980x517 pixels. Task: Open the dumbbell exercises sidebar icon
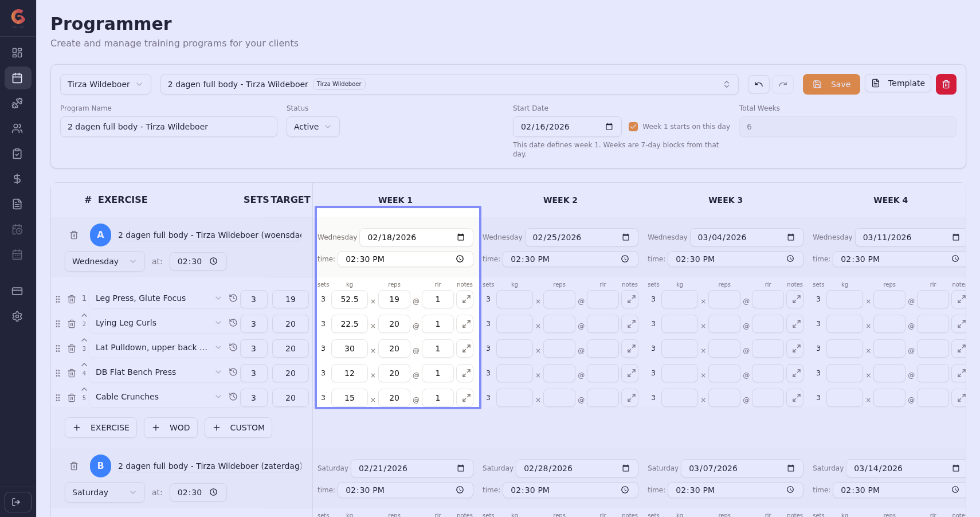[x=17, y=103]
